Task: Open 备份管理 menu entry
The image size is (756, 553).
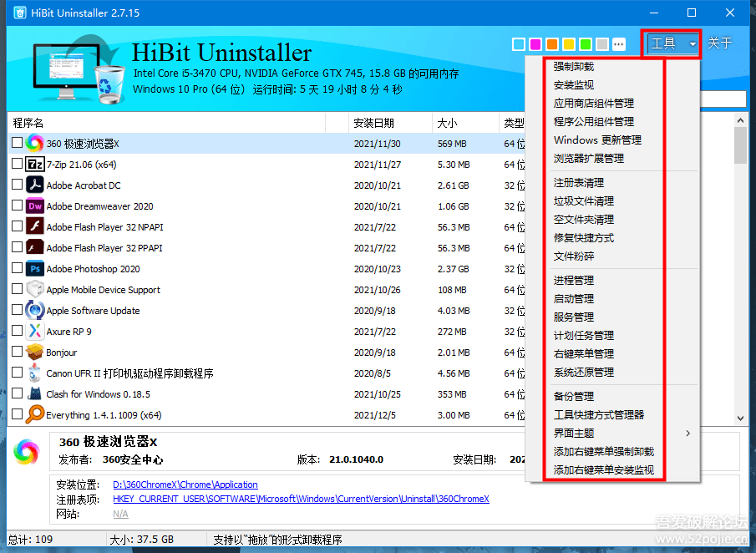Action: coord(574,396)
